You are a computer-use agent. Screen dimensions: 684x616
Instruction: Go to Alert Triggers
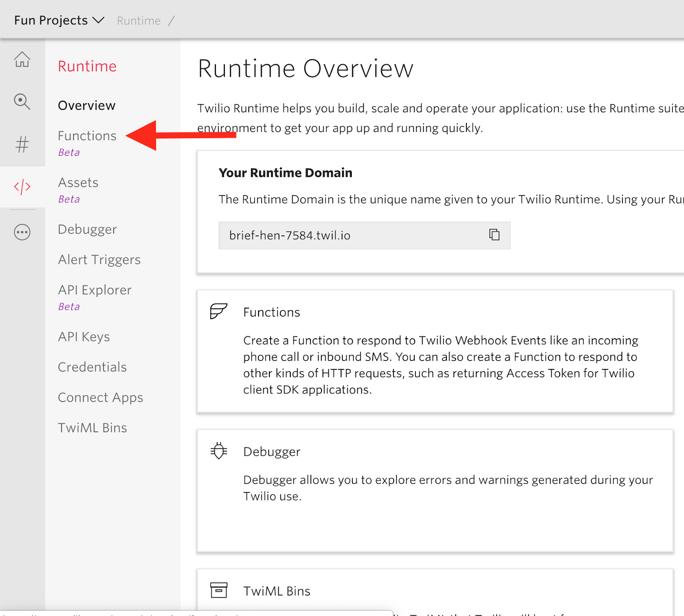coord(99,260)
